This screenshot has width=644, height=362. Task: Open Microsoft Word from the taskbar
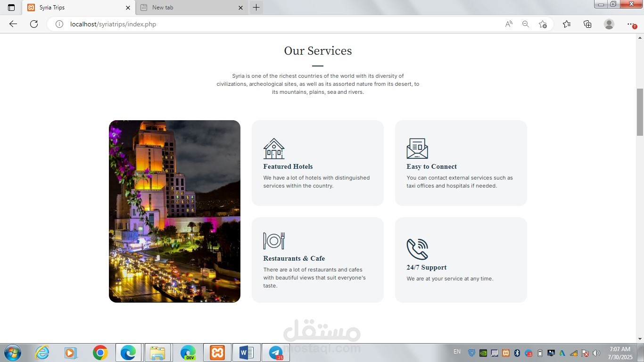click(x=247, y=353)
